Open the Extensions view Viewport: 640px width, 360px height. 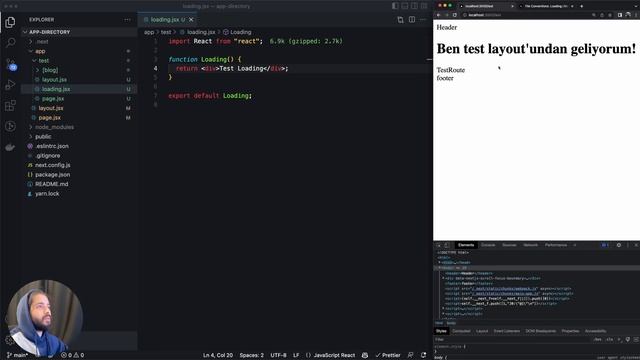tap(10, 105)
